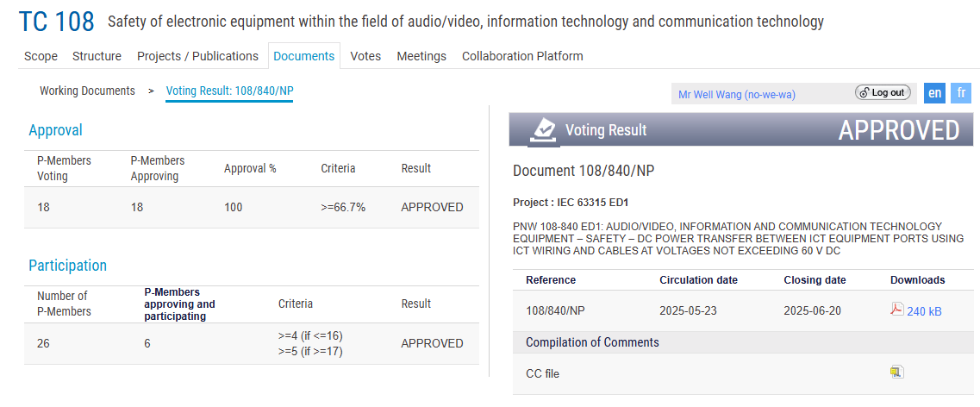This screenshot has width=980, height=407.
Task: Click the 108/840/NP reference cell
Action: [554, 310]
